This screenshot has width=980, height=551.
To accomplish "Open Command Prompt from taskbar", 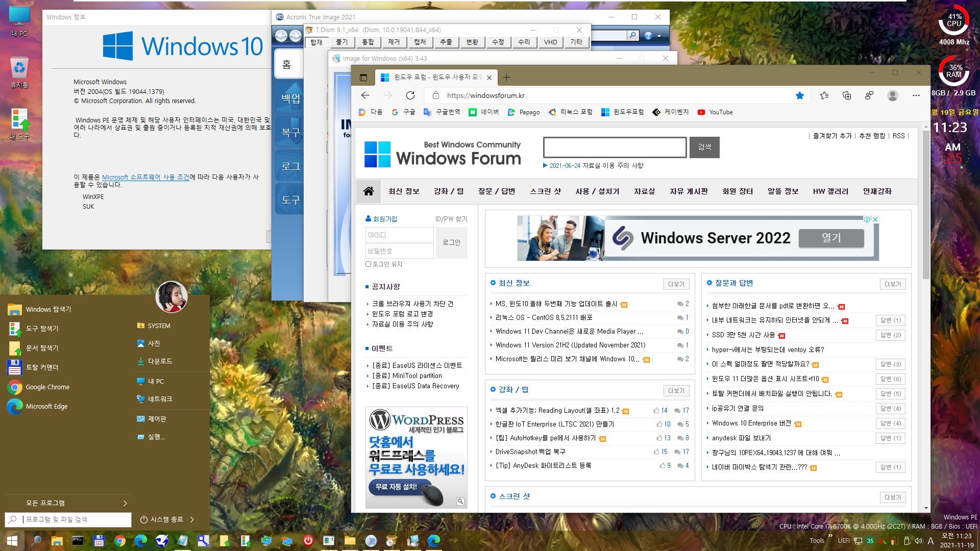I will [78, 541].
